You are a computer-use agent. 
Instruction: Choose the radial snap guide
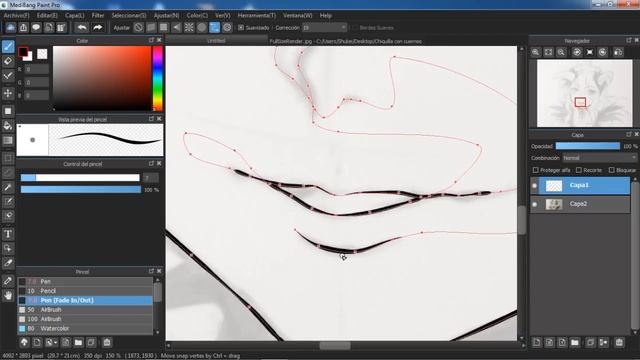coord(189,27)
